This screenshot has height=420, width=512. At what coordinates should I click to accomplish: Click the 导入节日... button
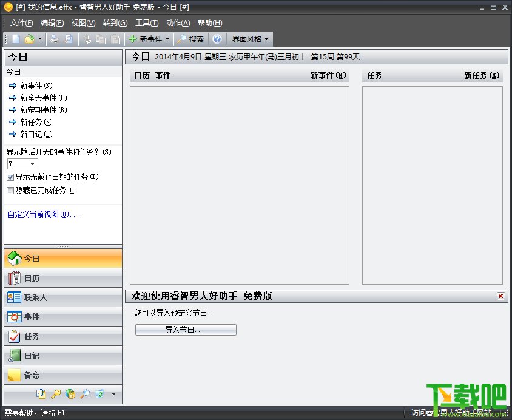tap(186, 330)
